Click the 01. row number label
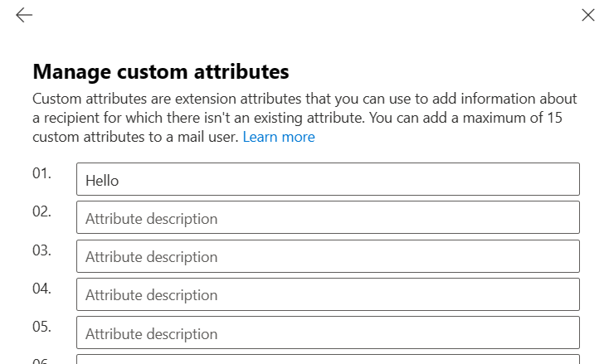Screen dimensions: 609x364 point(41,173)
